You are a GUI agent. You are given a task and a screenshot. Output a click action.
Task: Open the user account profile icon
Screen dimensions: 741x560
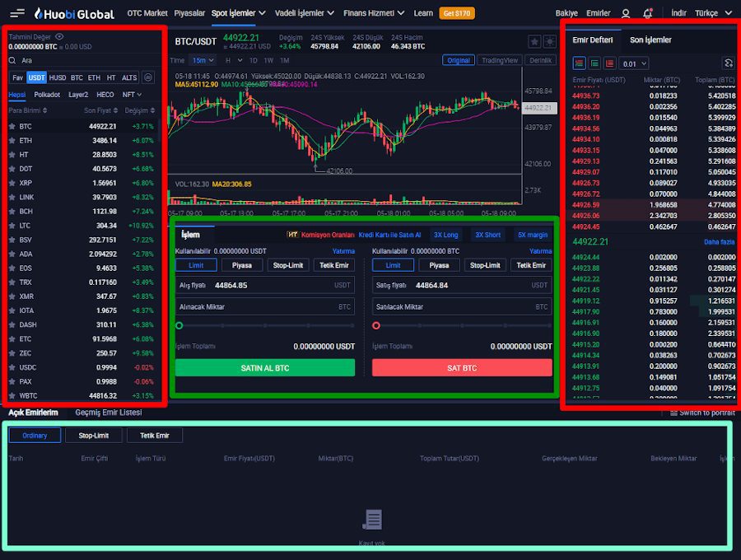626,13
